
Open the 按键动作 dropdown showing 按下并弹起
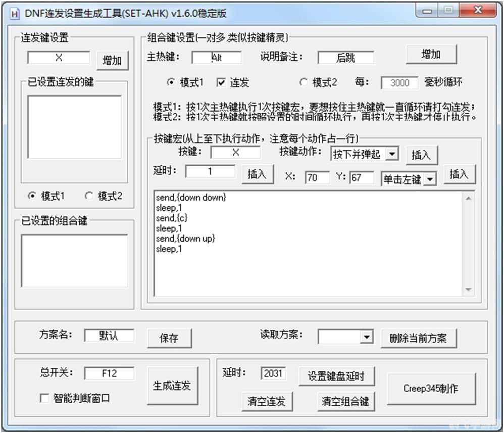coord(365,154)
